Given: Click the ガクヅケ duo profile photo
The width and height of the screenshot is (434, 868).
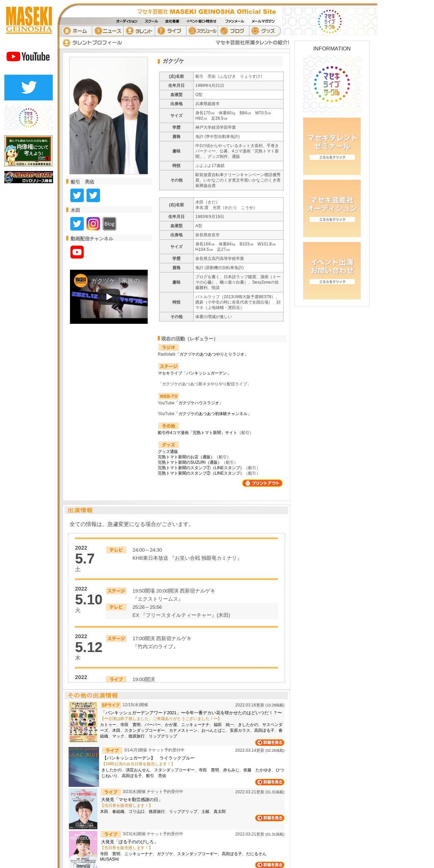Looking at the screenshot, I should tap(108, 116).
